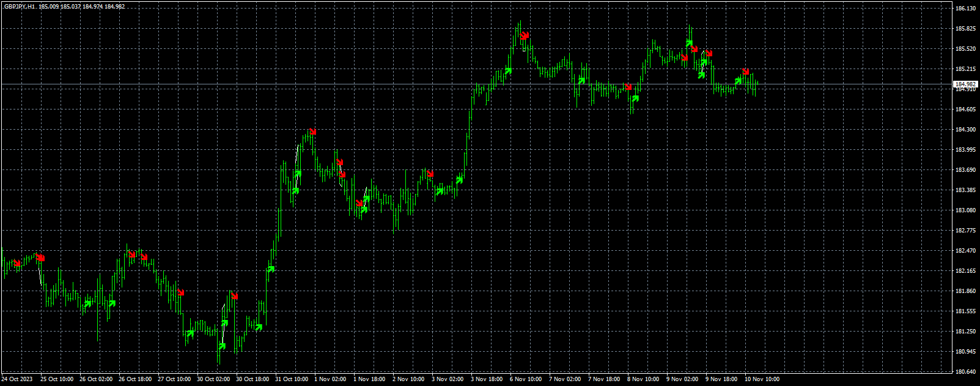
Task: Click time axis label 1 Nov 02:00
Action: coord(330,379)
